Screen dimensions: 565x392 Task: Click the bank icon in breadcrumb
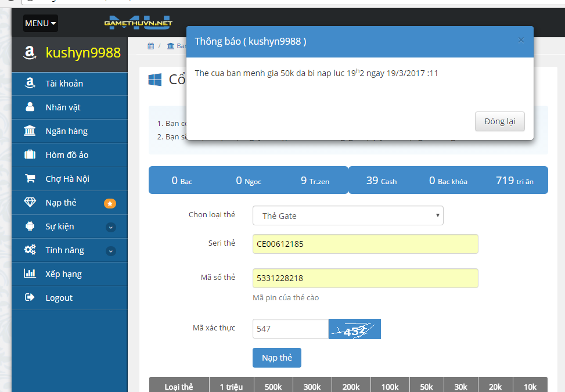(x=171, y=46)
